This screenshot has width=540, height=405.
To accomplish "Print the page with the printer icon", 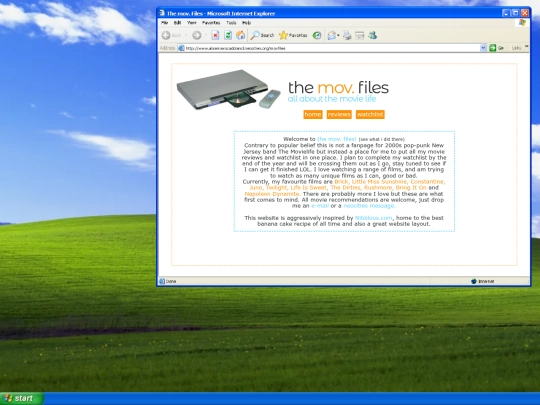I will tap(347, 35).
